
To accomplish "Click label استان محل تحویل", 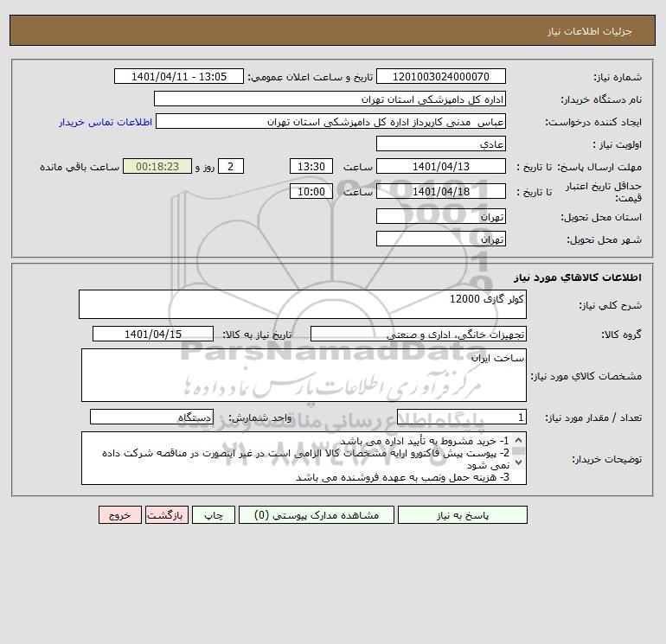I will pyautogui.click(x=601, y=217).
